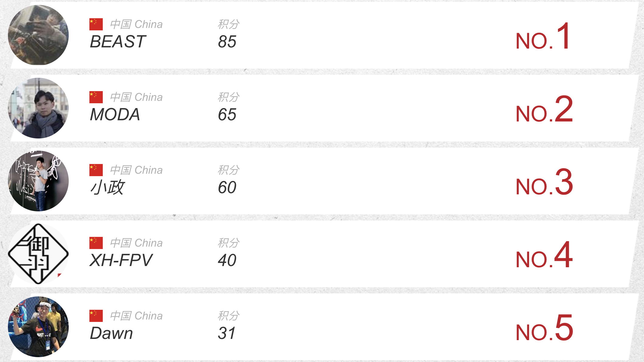Click Dawn's score of 31
644x362 pixels.
tap(227, 333)
